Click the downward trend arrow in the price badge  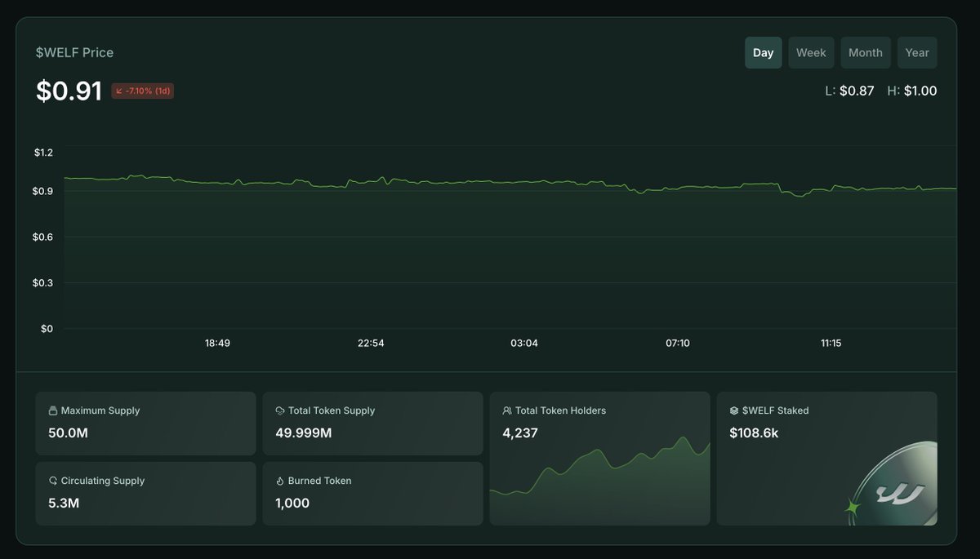[119, 91]
